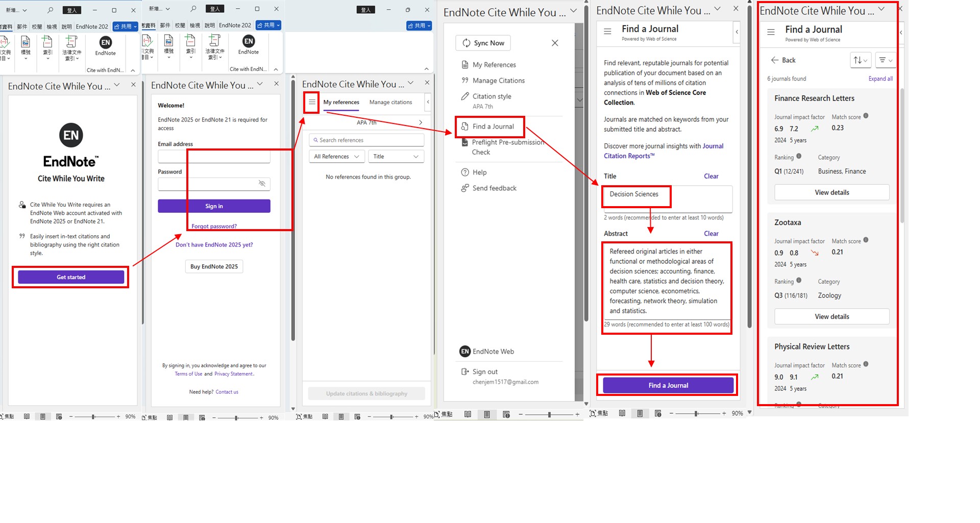Click Send feedback icon in menu
Image resolution: width=980 pixels, height=523 pixels.
(465, 188)
